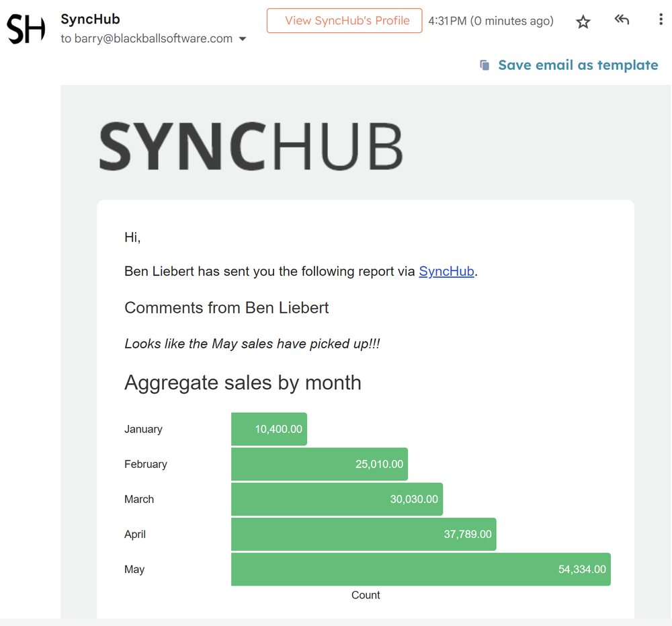The image size is (672, 626).
Task: Open the three-dot more options menu
Action: 661,20
